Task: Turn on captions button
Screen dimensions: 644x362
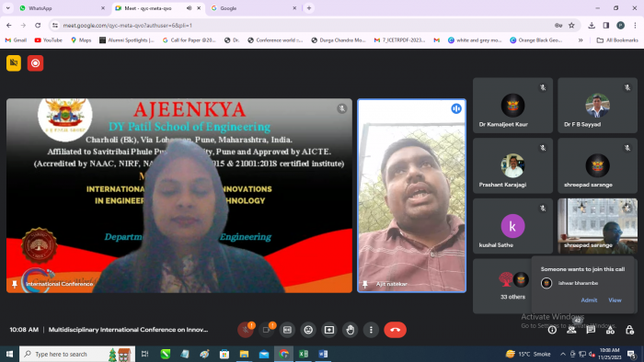Action: (287, 330)
